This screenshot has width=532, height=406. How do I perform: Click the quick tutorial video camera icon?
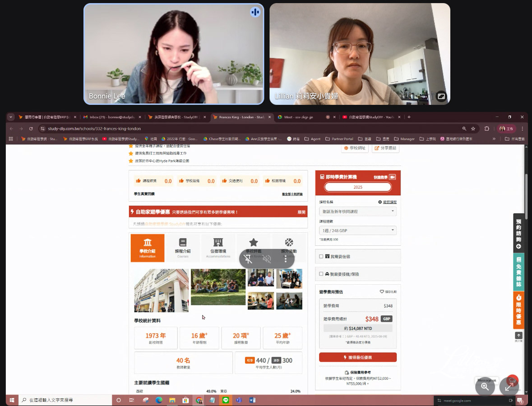click(393, 177)
